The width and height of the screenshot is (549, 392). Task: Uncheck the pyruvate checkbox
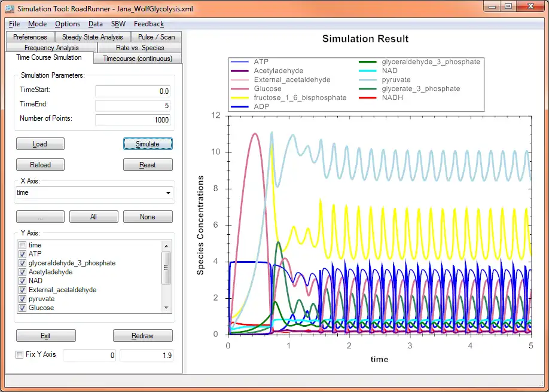(x=22, y=299)
